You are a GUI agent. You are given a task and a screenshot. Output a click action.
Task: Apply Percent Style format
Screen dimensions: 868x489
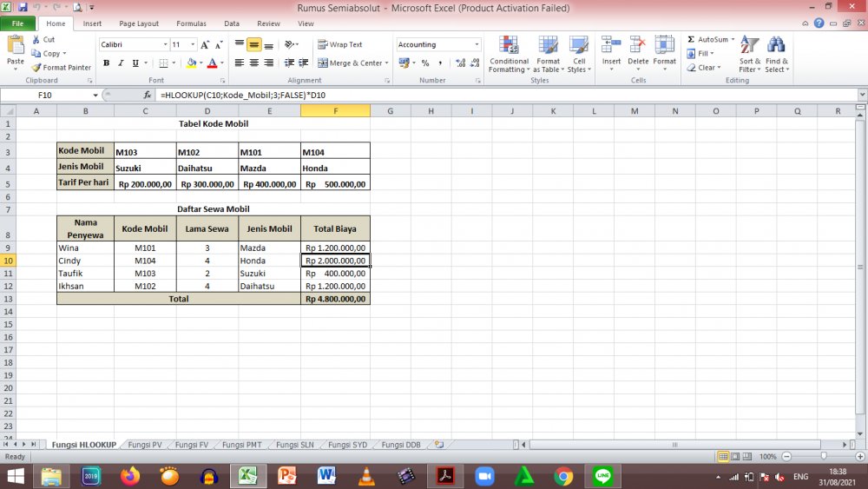(425, 63)
